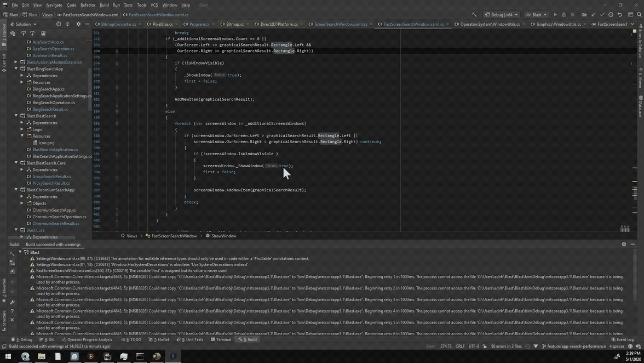This screenshot has width=644, height=363.
Task: Collapse the Blast node in Build output
Action: click(x=20, y=252)
